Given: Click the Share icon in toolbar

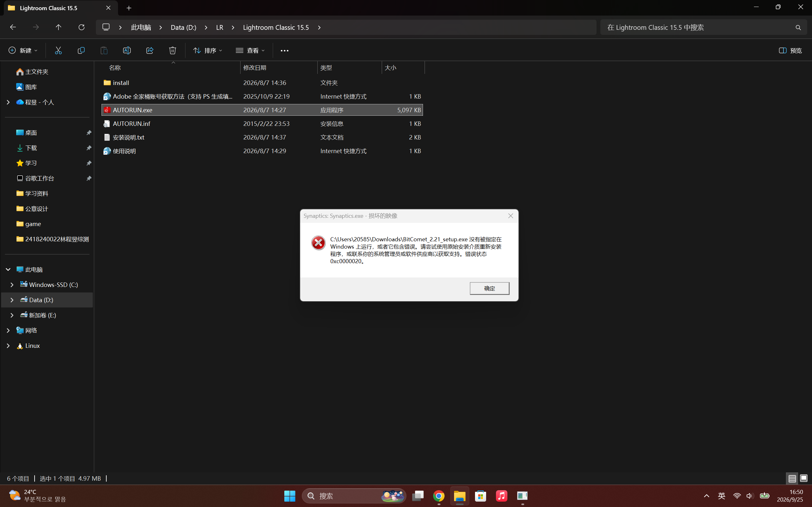Looking at the screenshot, I should [x=150, y=50].
